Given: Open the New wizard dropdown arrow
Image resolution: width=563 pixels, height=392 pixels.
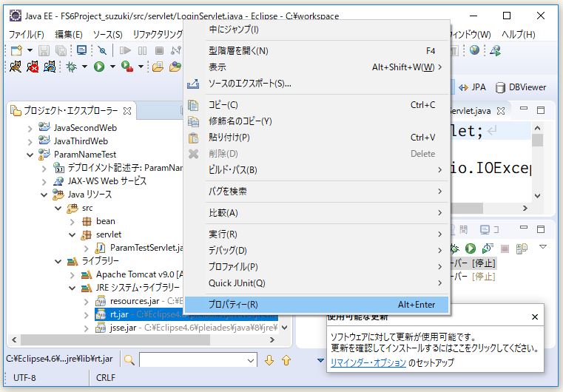Looking at the screenshot, I should tap(30, 50).
